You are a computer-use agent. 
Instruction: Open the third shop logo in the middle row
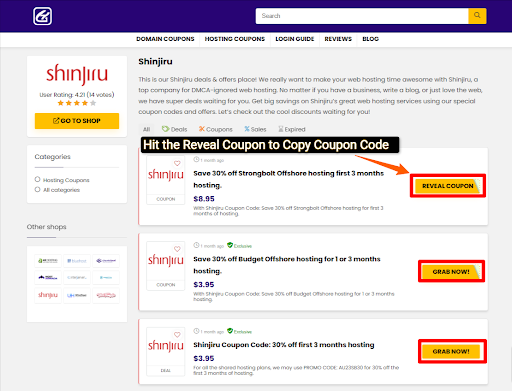[x=106, y=277]
